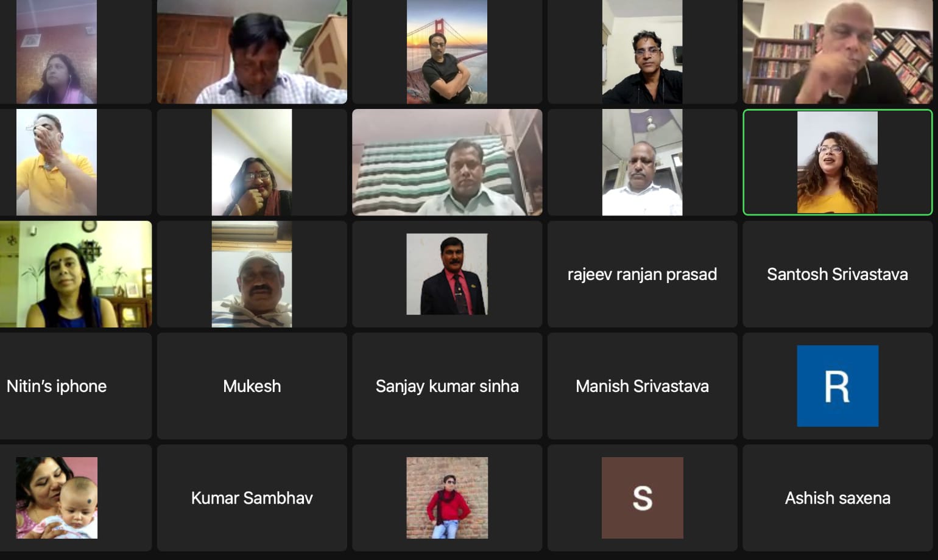The image size is (938, 560).
Task: Open the rajeev ranjan prasad tile
Action: [642, 274]
